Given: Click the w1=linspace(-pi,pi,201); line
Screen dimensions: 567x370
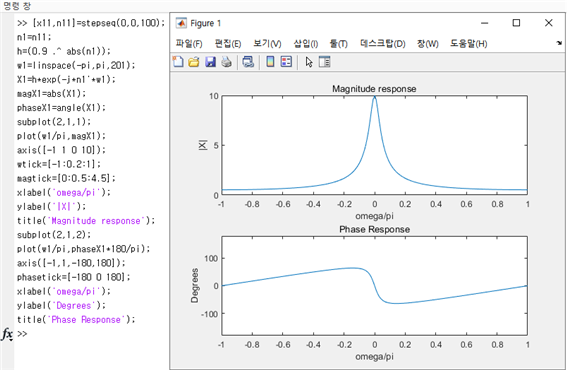Looking at the screenshot, I should 76,65.
